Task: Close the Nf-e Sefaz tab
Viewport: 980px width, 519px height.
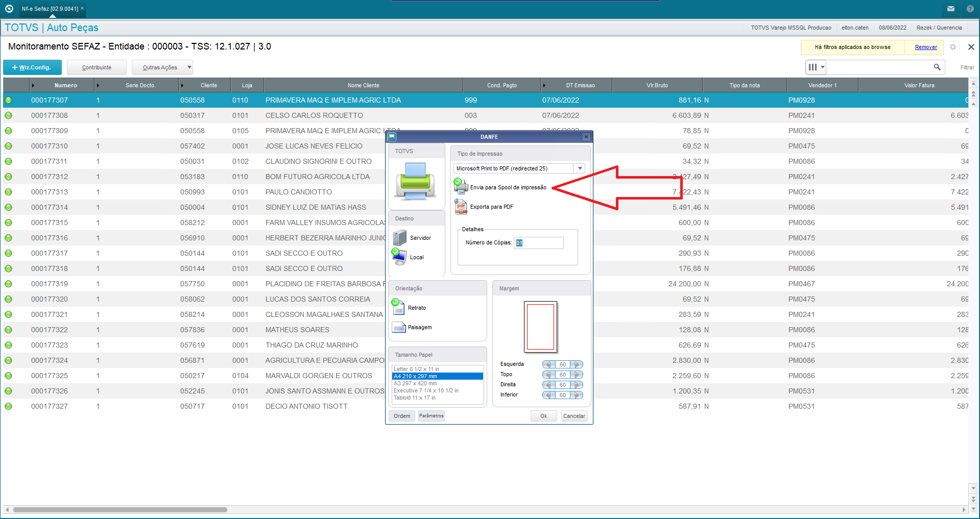Action: pos(82,8)
